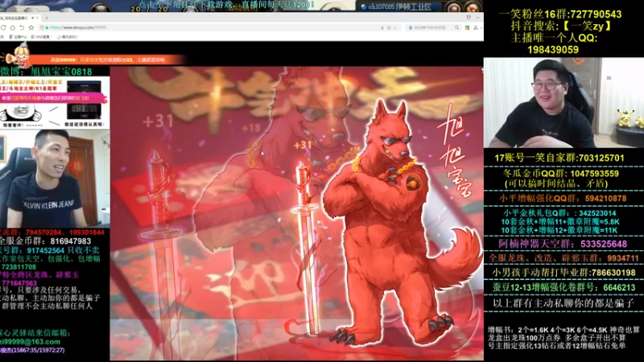Screen dimensions: 644x362
Task: Click the orange announcement banner
Action: click(x=107, y=60)
